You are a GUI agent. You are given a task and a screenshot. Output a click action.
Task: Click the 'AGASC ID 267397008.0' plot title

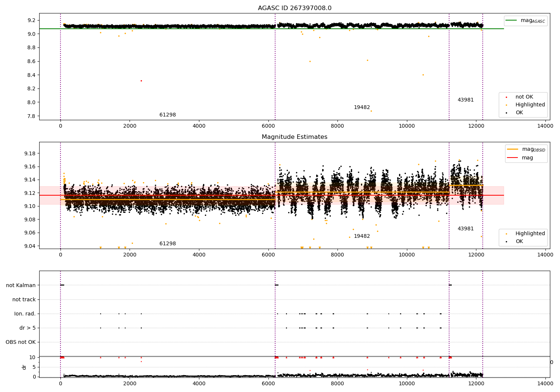coord(295,8)
